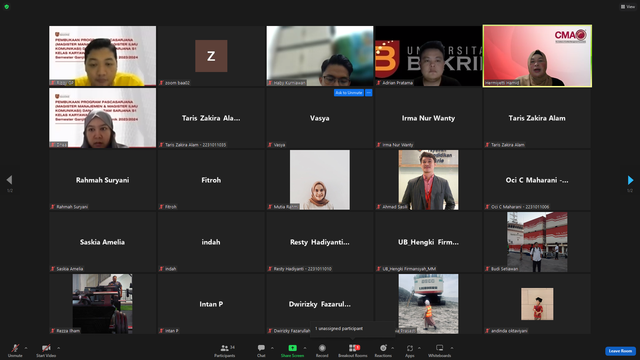
Task: Go to previous gallery page with left arrow
Action: (9, 180)
